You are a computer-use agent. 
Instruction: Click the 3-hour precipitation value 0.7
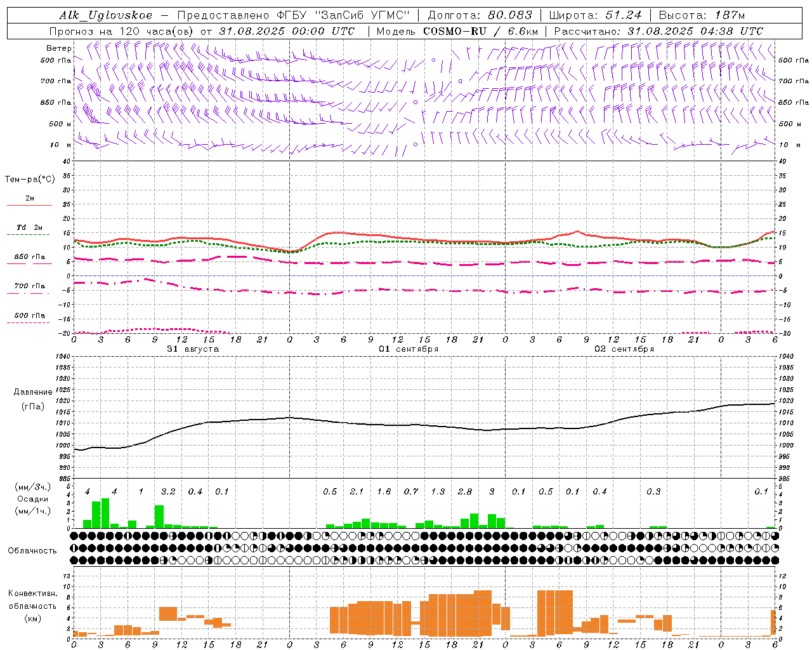click(411, 492)
